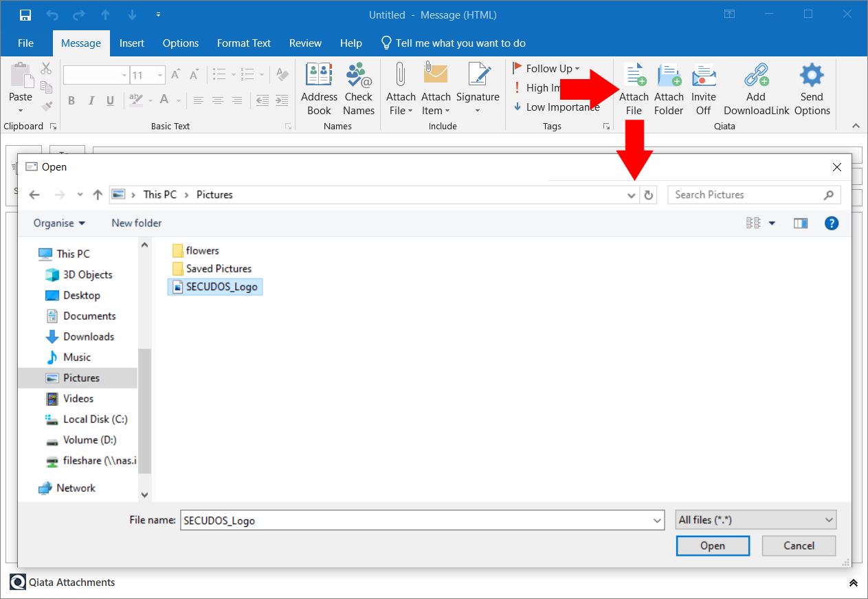Click the Invite Off icon
Viewport: 868px width, 599px height.
tap(703, 88)
